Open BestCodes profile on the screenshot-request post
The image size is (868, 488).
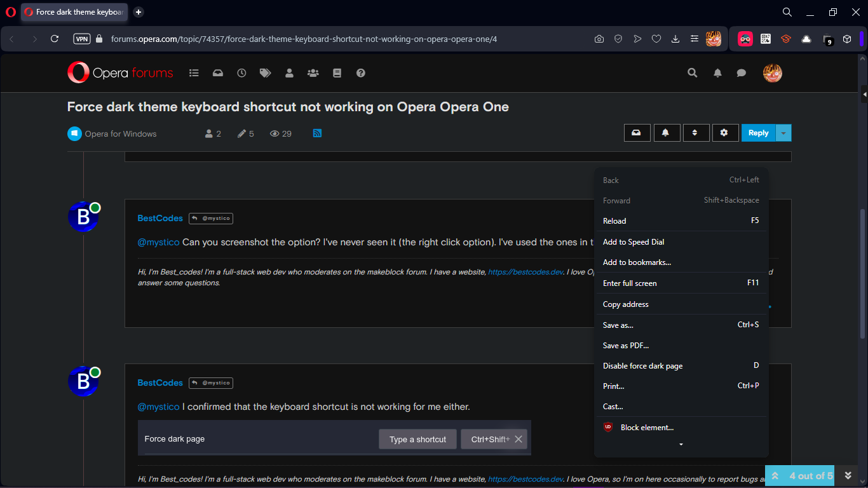[160, 219]
